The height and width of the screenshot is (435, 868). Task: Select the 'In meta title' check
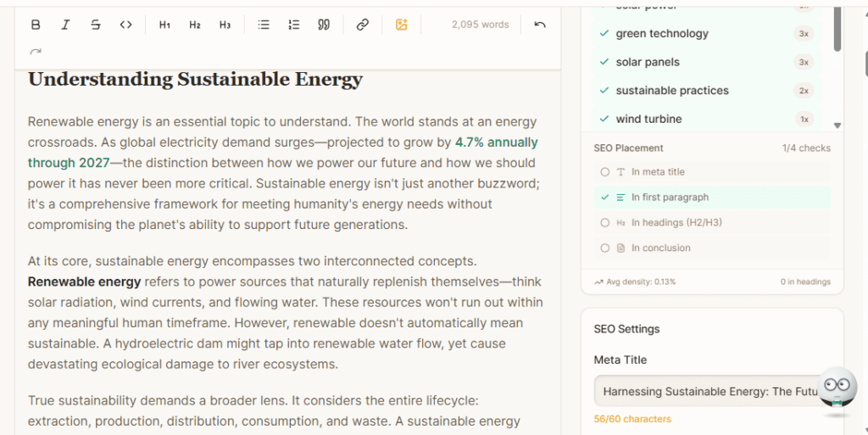click(658, 172)
